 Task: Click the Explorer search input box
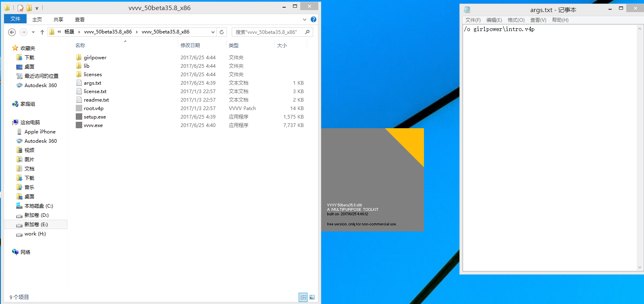[x=268, y=32]
